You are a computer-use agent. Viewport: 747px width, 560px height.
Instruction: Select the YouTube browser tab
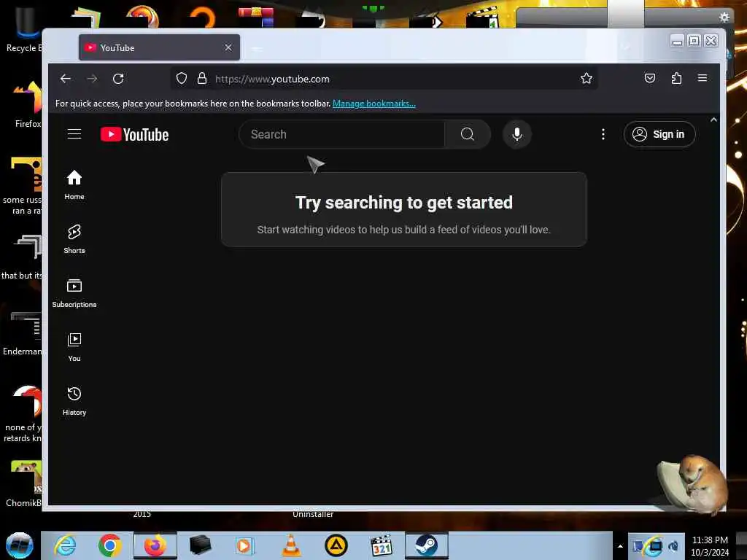159,47
